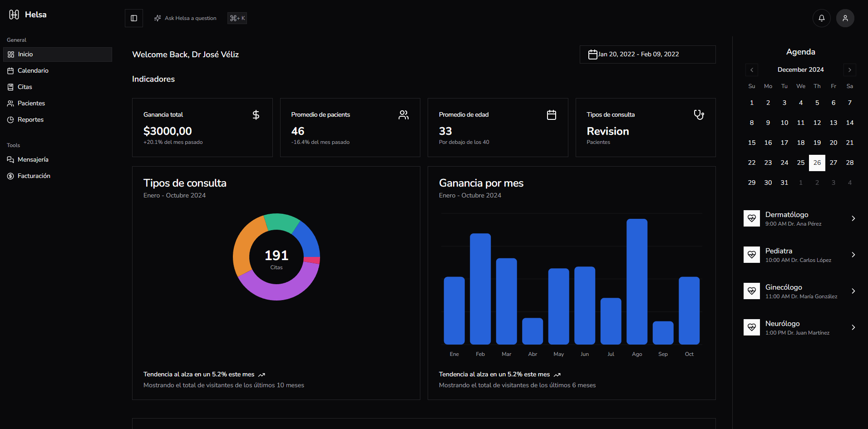Open Ask Helsa a question search
The image size is (868, 429).
tap(191, 18)
